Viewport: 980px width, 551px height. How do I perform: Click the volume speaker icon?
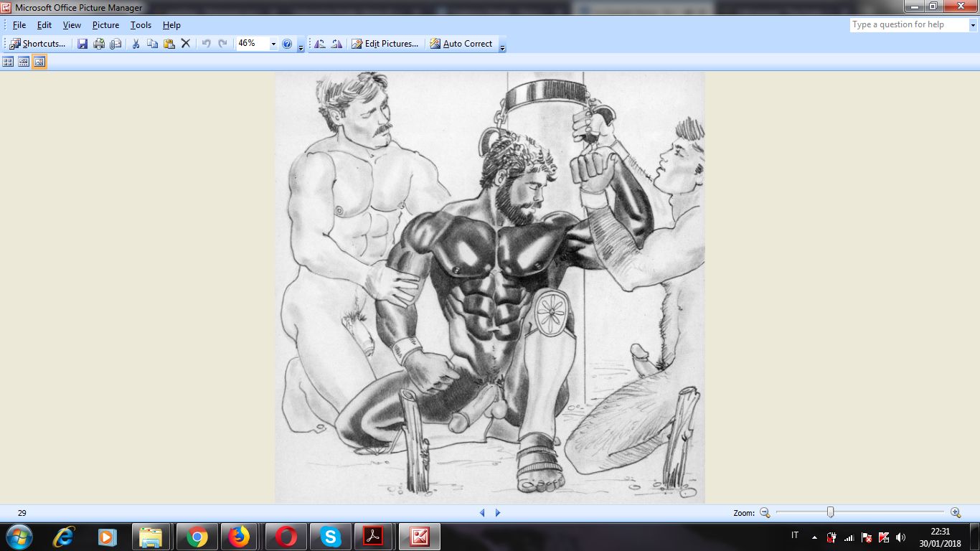pyautogui.click(x=901, y=537)
